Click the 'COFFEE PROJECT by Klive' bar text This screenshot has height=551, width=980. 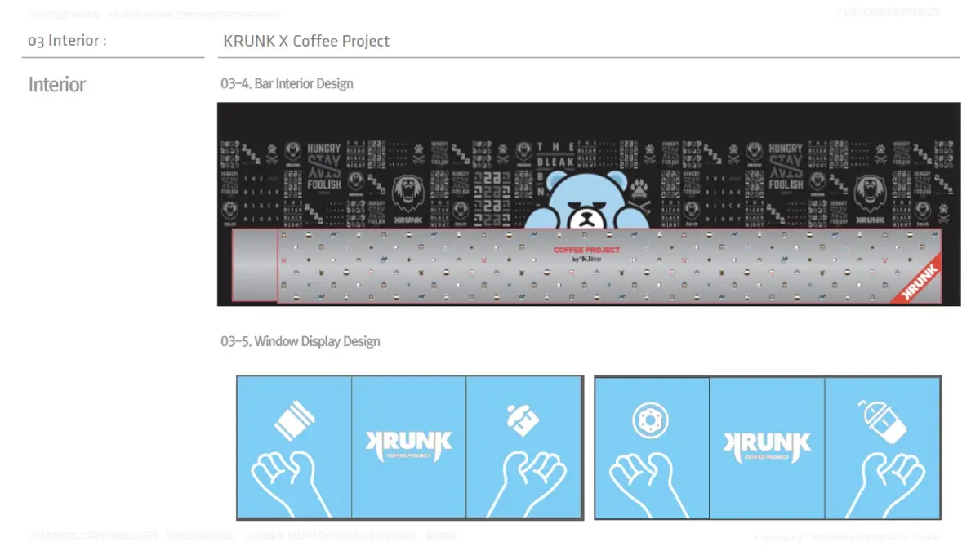click(x=586, y=254)
